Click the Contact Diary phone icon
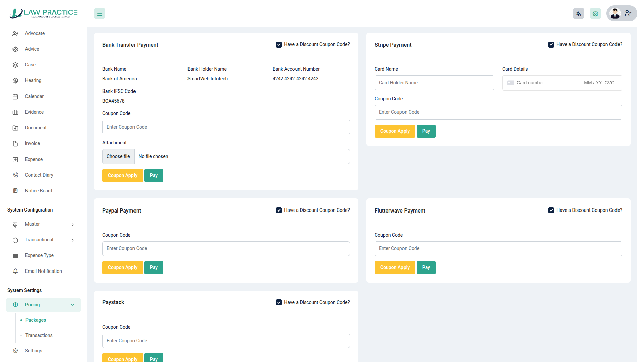The height and width of the screenshot is (362, 644). point(15,175)
